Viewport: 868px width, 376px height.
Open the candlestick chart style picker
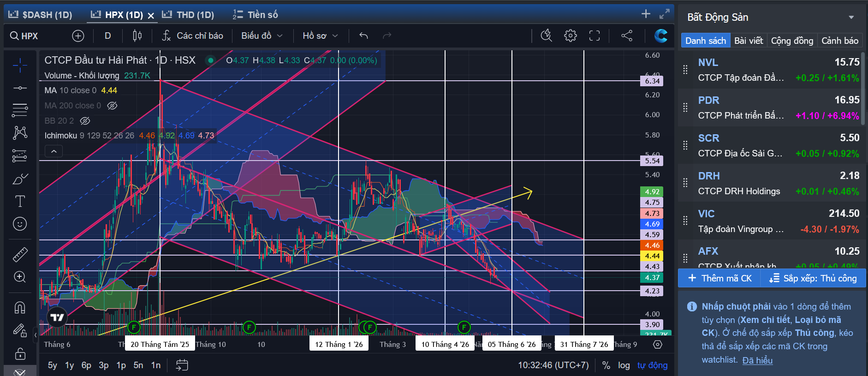click(137, 36)
